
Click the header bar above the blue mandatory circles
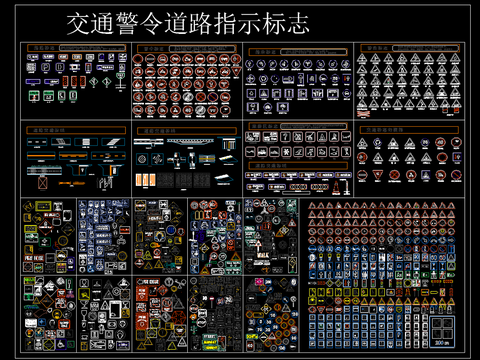pyautogui.click(x=298, y=52)
